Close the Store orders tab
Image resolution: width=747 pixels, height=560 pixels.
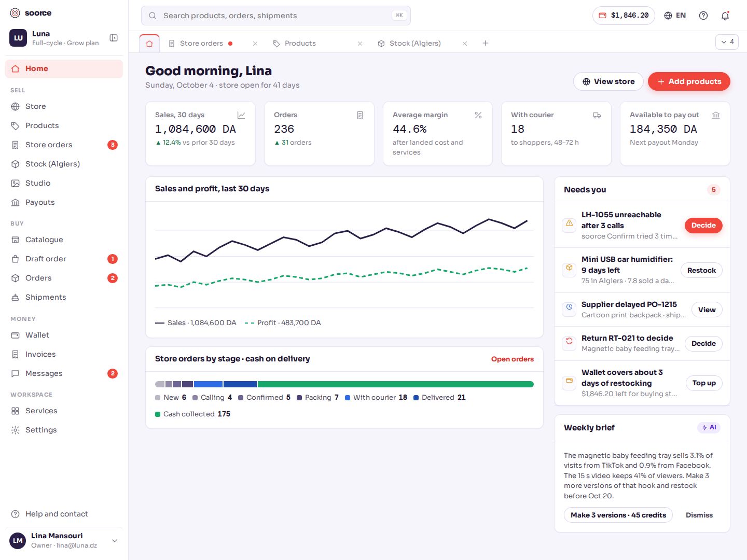pyautogui.click(x=255, y=44)
